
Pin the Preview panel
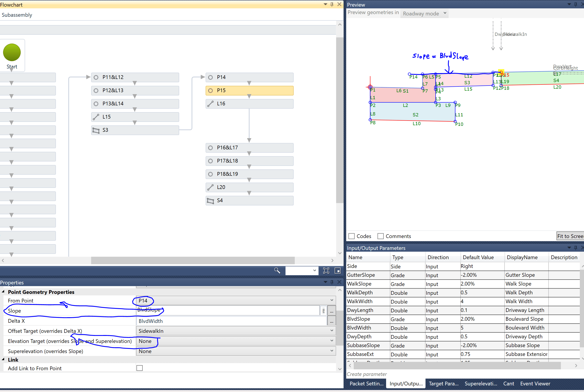(575, 4)
